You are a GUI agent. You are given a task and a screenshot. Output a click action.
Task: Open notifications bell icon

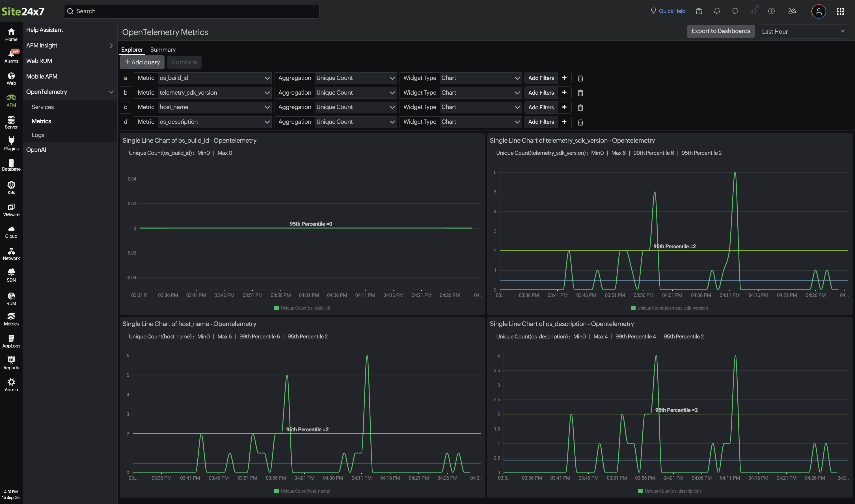[717, 11]
